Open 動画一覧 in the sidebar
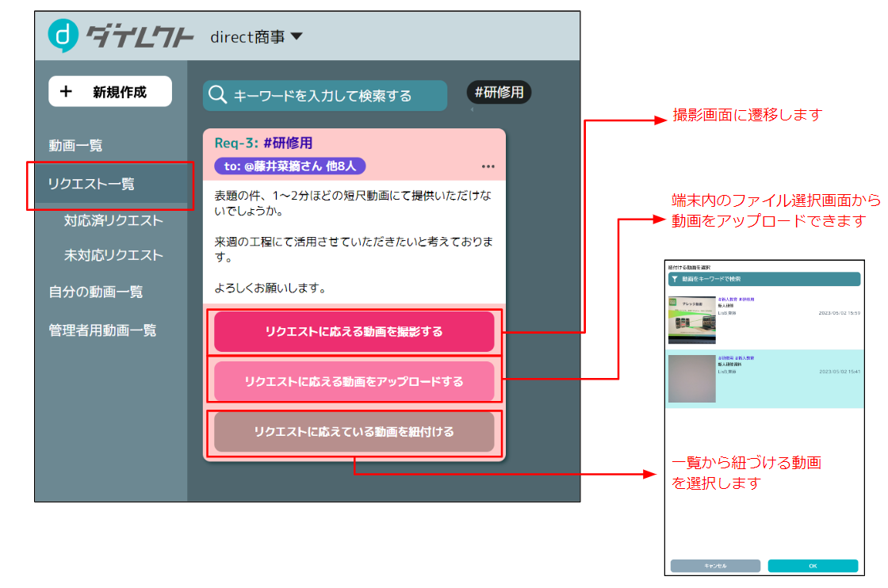This screenshot has height=588, width=888. pos(75,146)
